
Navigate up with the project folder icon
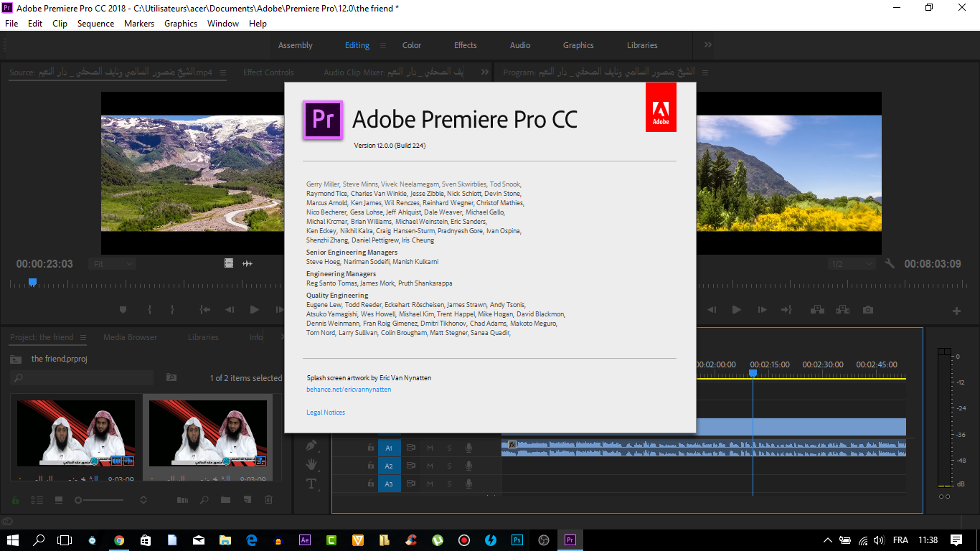click(16, 359)
